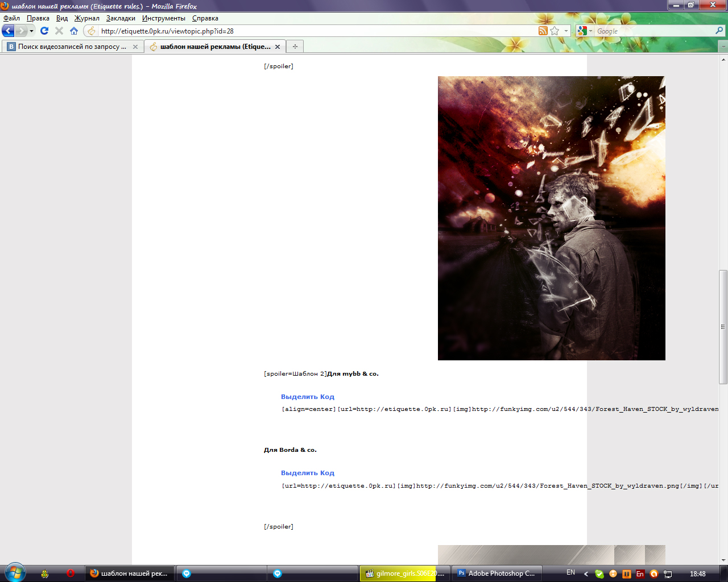
Task: Close the Поиск видеозаписей tab
Action: (x=135, y=47)
